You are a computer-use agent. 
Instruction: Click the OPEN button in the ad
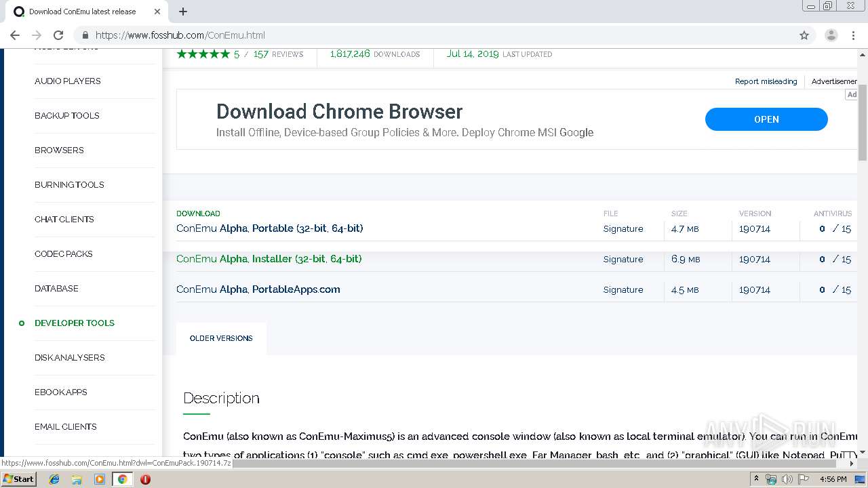point(766,119)
